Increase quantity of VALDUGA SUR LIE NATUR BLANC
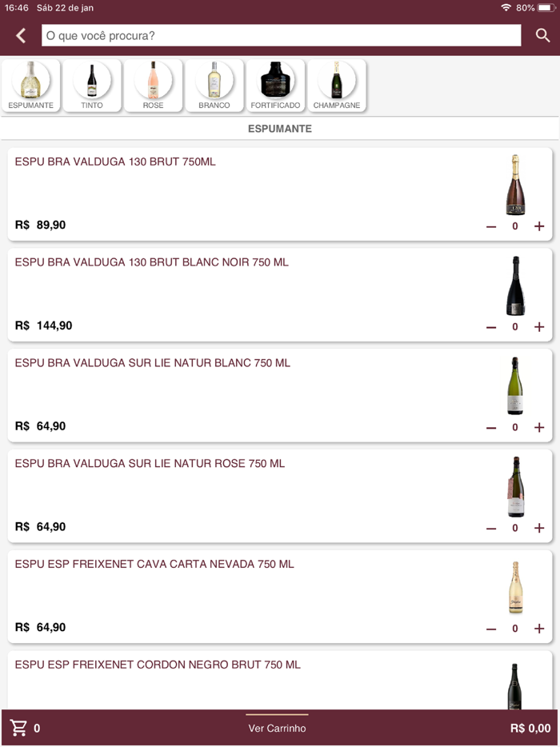 (x=539, y=427)
